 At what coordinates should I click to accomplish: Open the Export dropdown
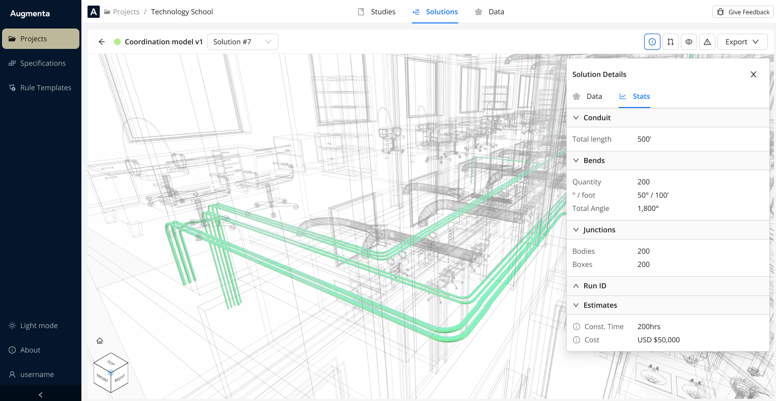(x=742, y=42)
